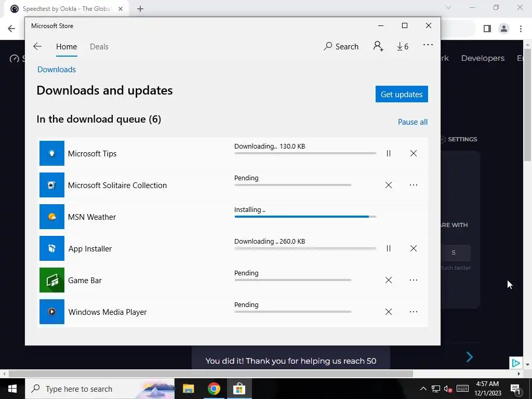
Task: Open the Home tab
Action: click(66, 46)
